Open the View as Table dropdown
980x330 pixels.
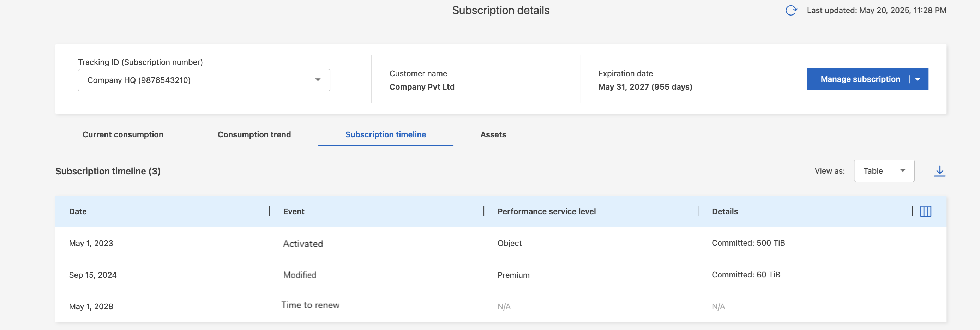coord(884,171)
